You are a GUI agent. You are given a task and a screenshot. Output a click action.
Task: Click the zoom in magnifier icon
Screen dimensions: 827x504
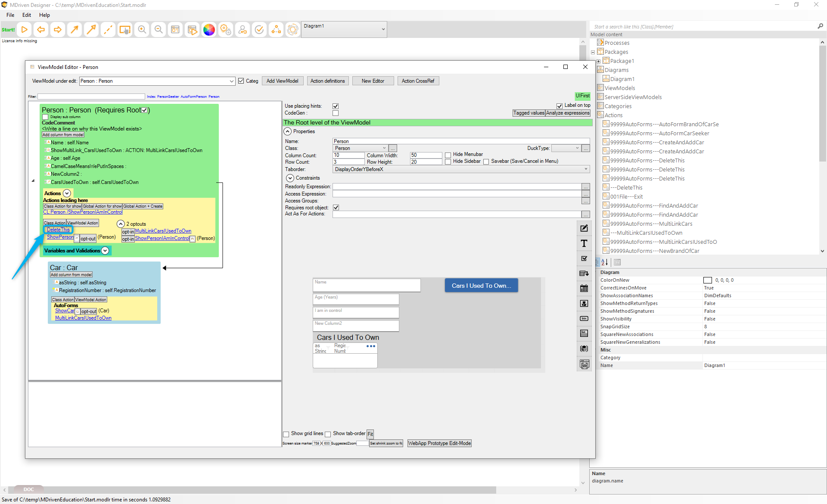pyautogui.click(x=142, y=30)
